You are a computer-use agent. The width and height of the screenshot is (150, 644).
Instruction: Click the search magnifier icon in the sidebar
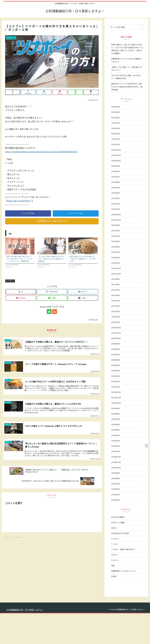[141, 27]
